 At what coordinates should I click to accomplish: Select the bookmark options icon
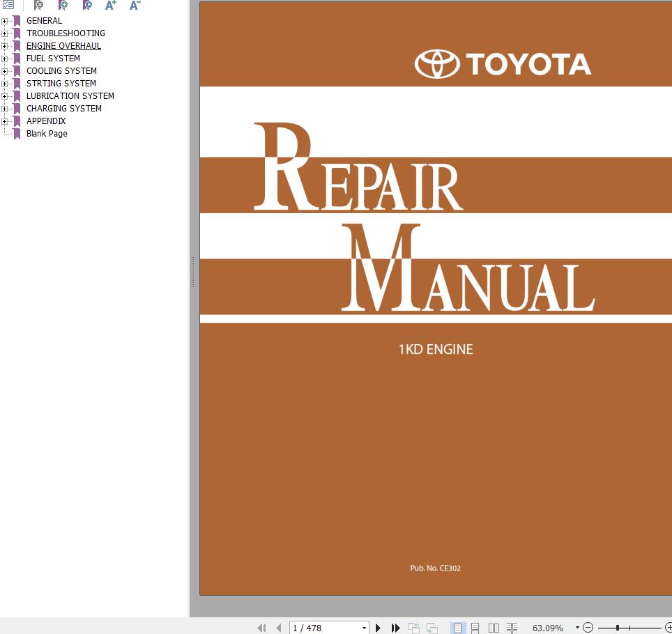click(8, 6)
